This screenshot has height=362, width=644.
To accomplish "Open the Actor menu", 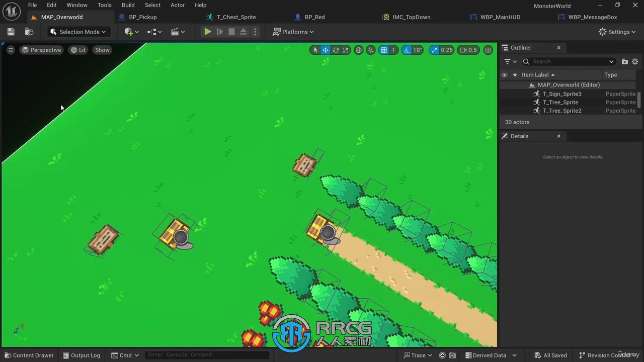I will click(x=178, y=5).
